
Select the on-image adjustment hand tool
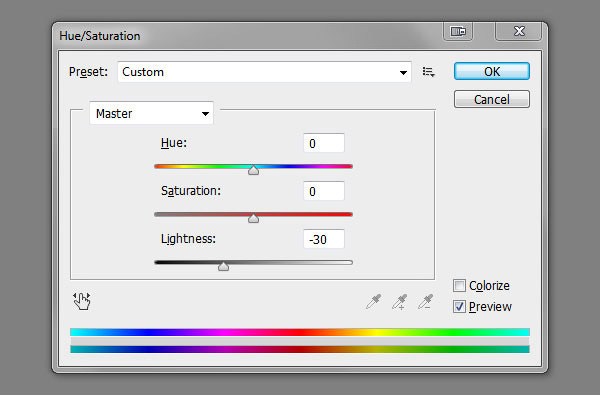(82, 301)
